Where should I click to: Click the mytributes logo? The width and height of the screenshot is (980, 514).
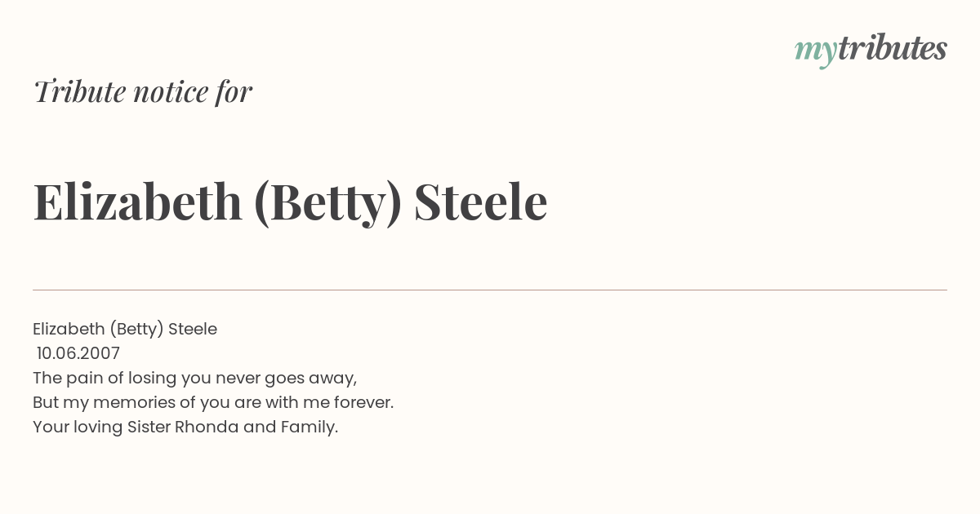pyautogui.click(x=871, y=51)
